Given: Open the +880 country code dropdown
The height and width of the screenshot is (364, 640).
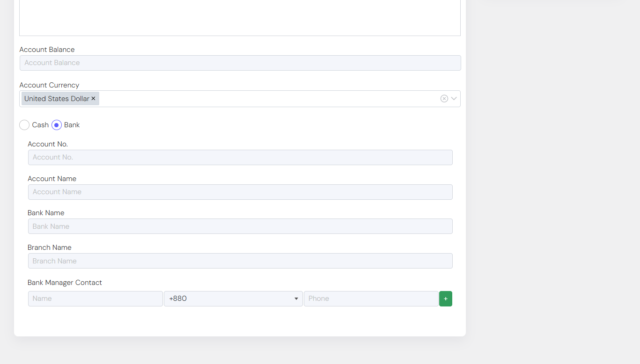Looking at the screenshot, I should pyautogui.click(x=233, y=298).
